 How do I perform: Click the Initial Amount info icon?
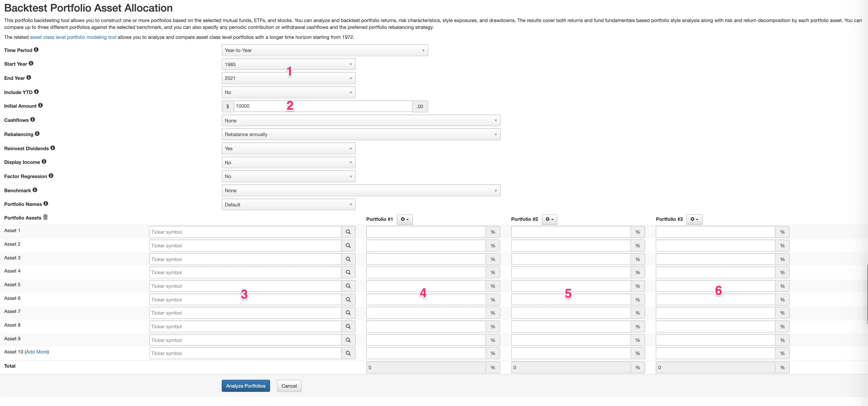pos(40,106)
